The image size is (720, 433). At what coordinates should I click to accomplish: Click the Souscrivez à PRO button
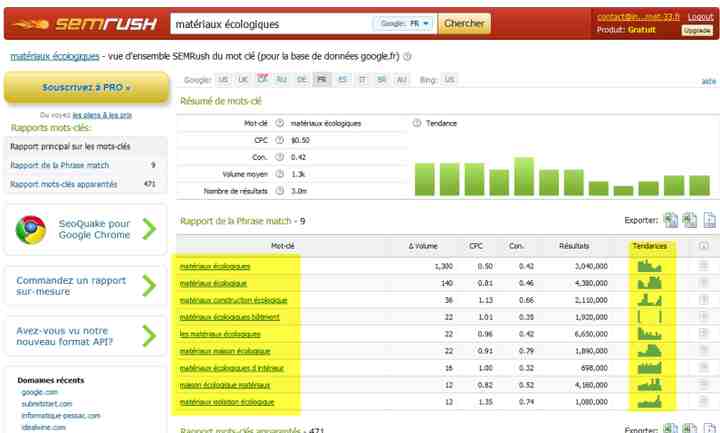(86, 87)
